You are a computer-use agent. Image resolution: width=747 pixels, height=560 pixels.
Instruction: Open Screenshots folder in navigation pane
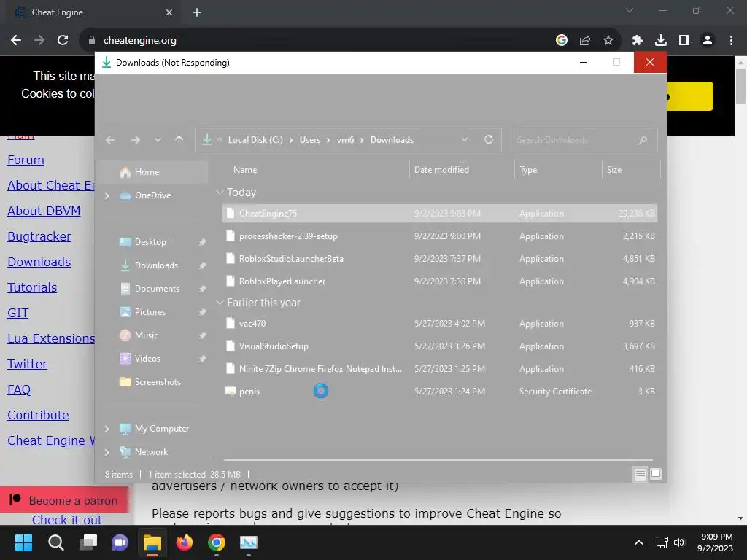(x=158, y=382)
